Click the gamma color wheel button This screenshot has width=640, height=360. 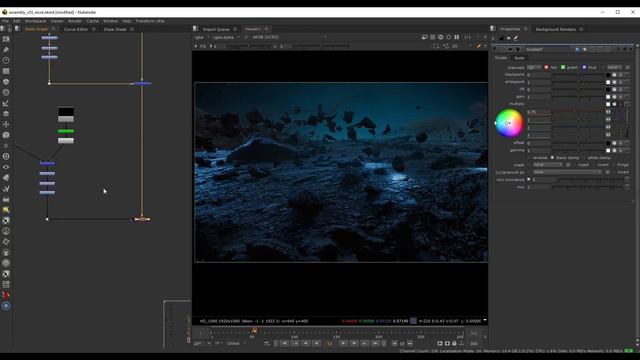point(614,150)
